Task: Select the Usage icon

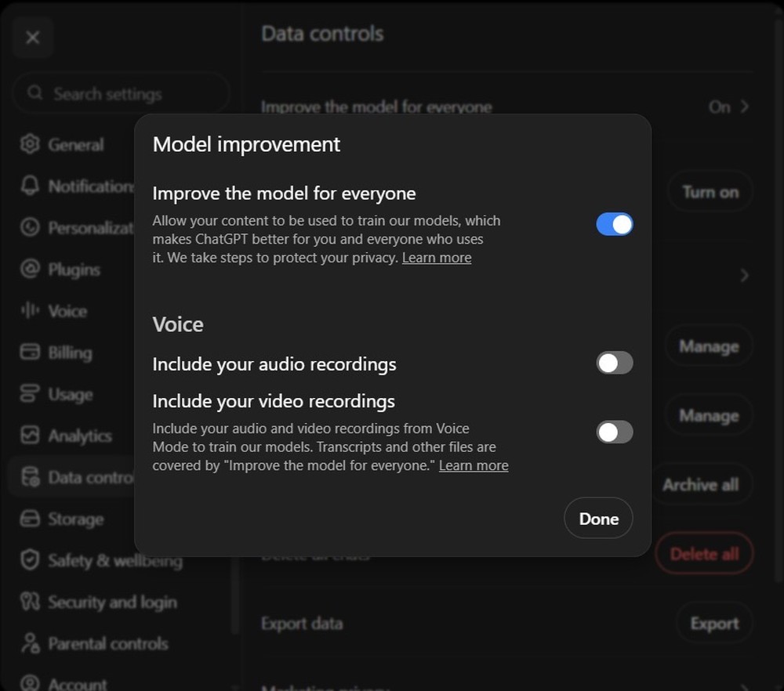Action: pyautogui.click(x=30, y=393)
